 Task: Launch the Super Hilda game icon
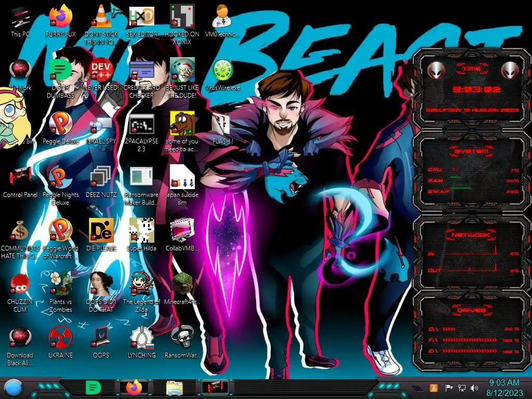coord(141,231)
